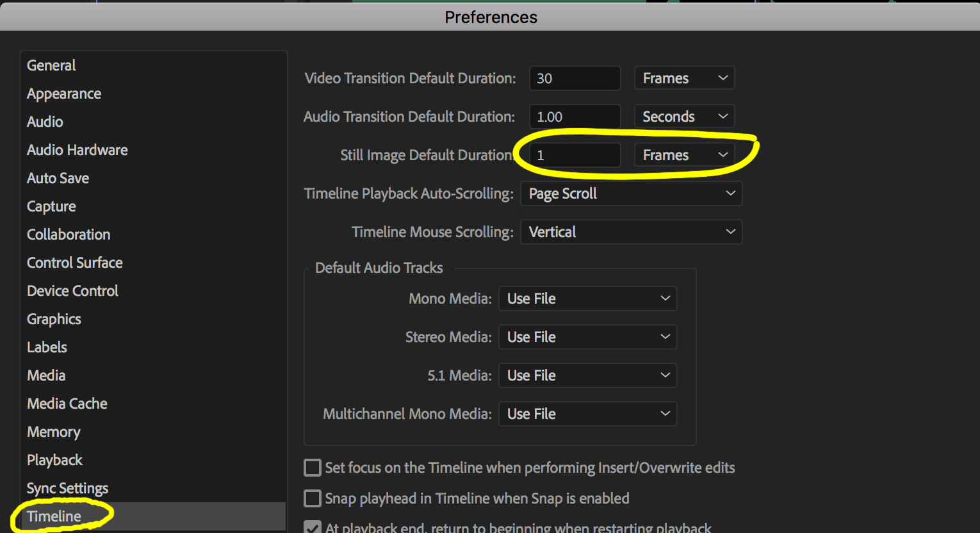Edit Audio Transition Default Duration field
The width and height of the screenshot is (980, 533).
[575, 117]
